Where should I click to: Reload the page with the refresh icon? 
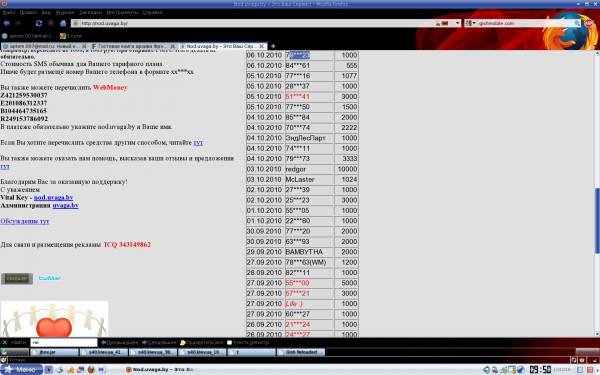point(39,23)
